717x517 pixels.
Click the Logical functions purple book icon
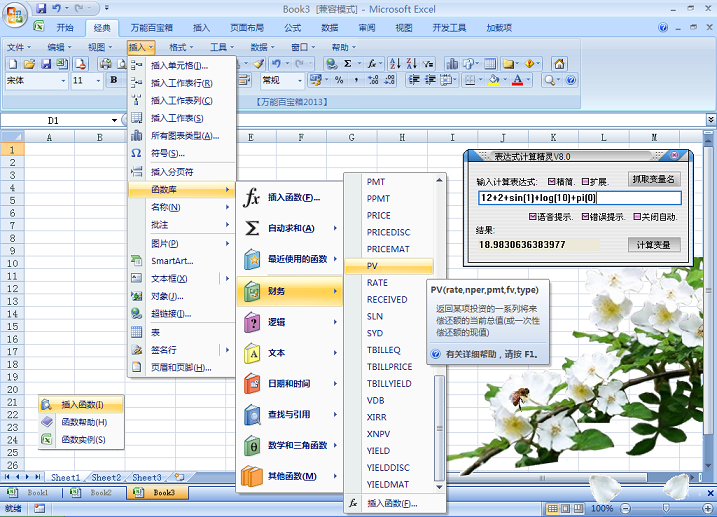pos(252,322)
